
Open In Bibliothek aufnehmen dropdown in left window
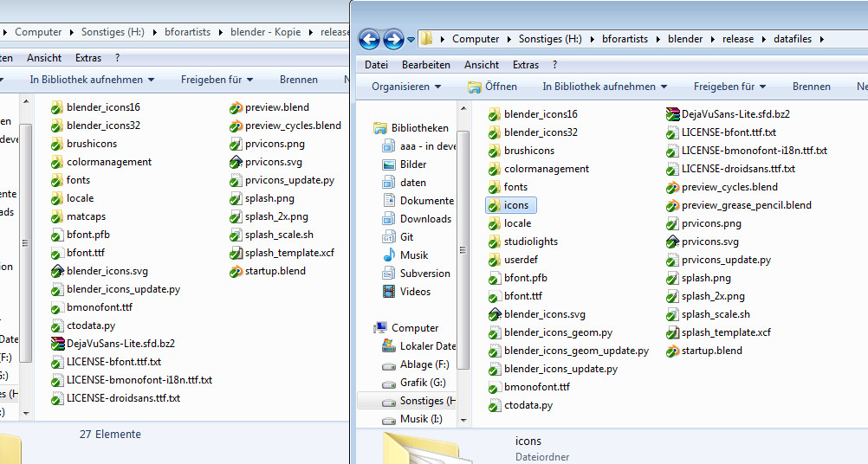pyautogui.click(x=92, y=80)
